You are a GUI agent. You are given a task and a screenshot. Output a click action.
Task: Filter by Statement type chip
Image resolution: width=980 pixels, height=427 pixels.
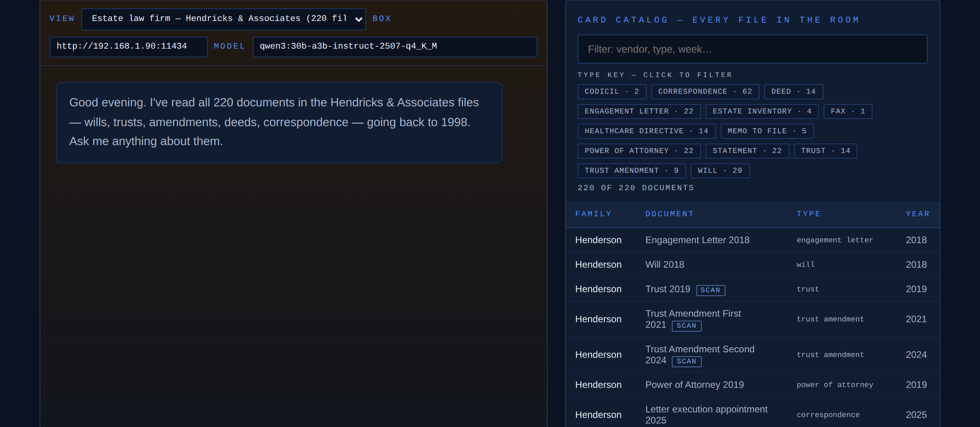pyautogui.click(x=747, y=151)
